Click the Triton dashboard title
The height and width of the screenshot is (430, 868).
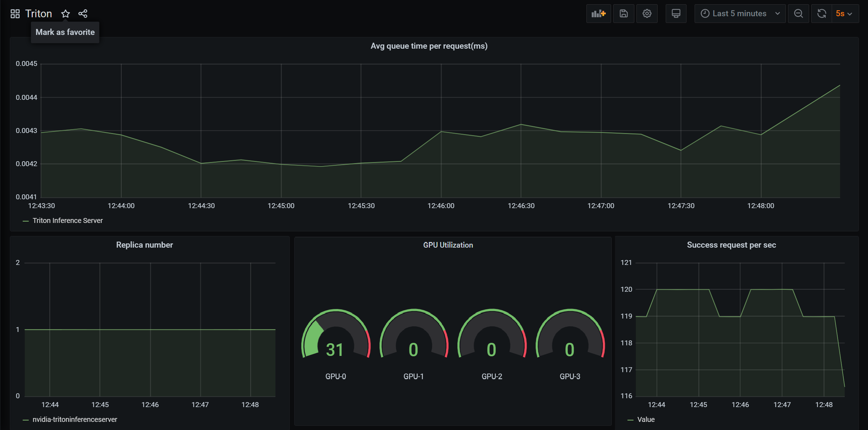38,14
